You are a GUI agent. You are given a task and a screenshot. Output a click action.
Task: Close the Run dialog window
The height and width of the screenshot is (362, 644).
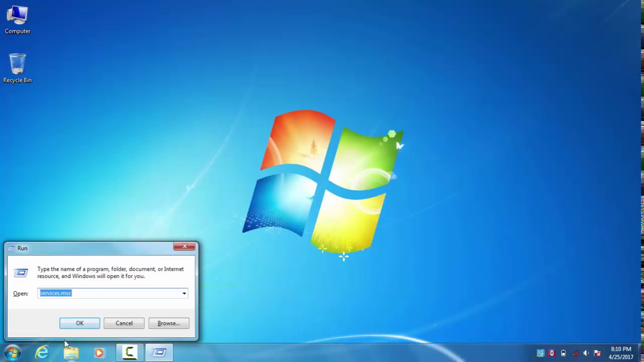[x=185, y=246]
